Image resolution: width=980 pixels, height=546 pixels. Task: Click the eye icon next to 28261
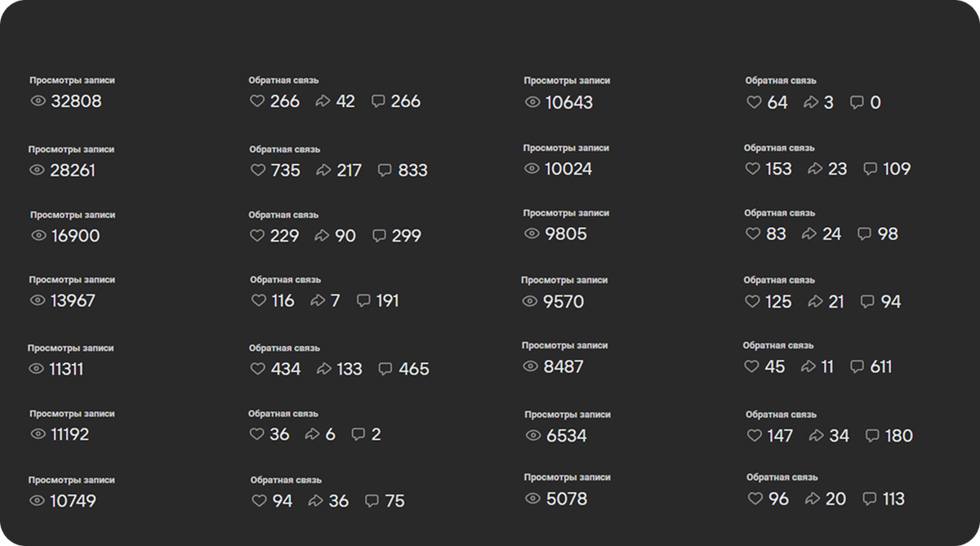[37, 170]
